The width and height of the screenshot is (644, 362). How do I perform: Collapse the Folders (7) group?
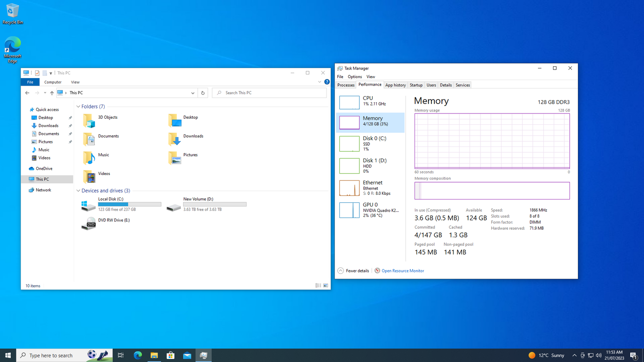tap(78, 107)
